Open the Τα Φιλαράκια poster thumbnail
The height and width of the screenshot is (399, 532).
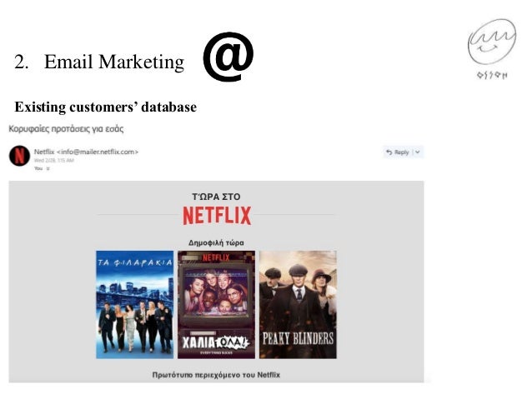135,304
